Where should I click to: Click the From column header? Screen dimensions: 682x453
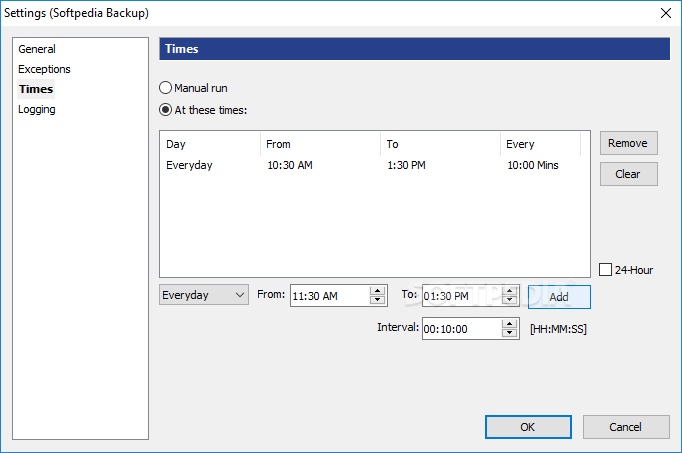[x=321, y=144]
